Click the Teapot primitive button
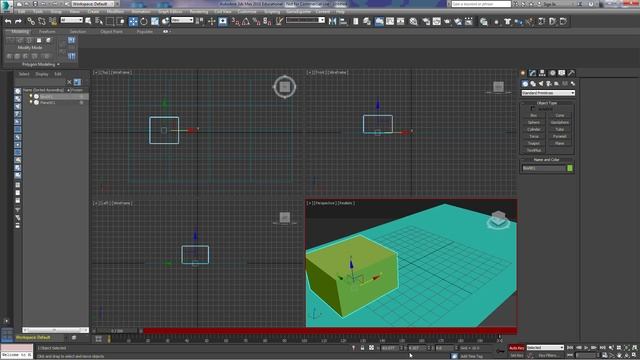This screenshot has height=360, width=640. 533,143
